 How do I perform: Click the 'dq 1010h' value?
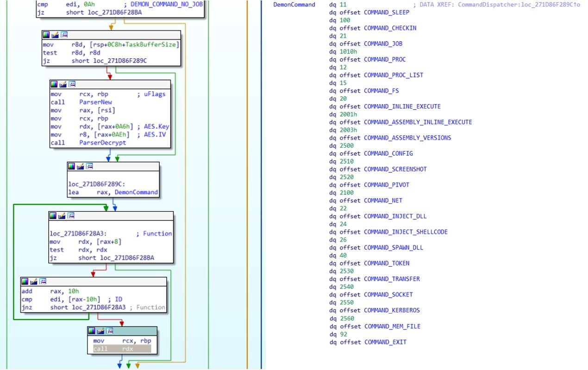pos(343,51)
